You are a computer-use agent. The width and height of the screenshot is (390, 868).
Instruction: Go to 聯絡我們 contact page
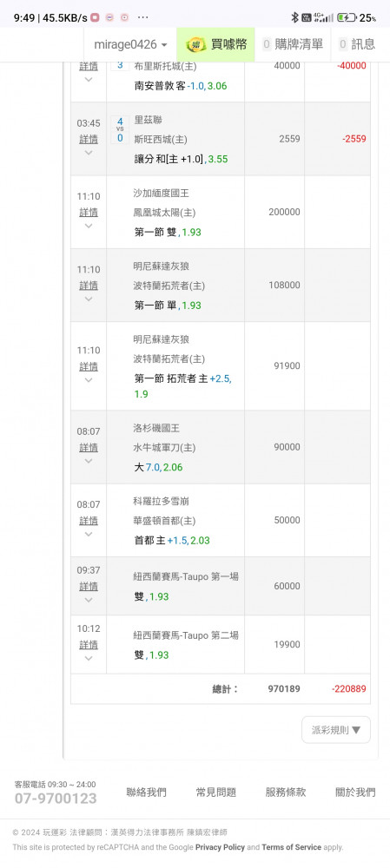146,792
